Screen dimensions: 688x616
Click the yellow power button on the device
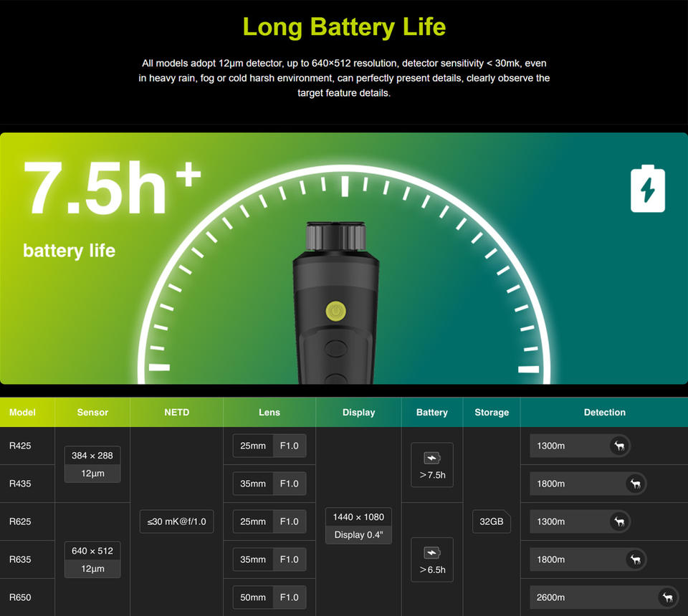[335, 312]
